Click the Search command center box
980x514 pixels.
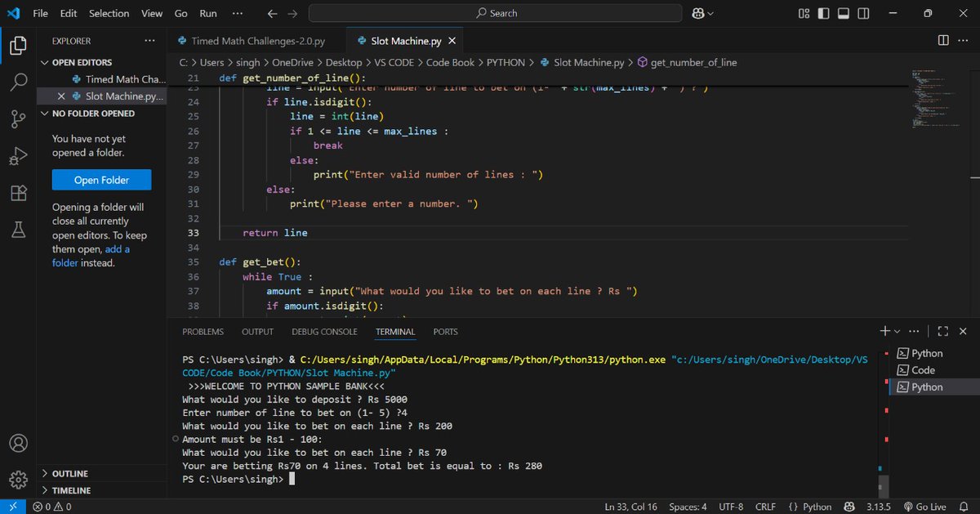pos(495,13)
